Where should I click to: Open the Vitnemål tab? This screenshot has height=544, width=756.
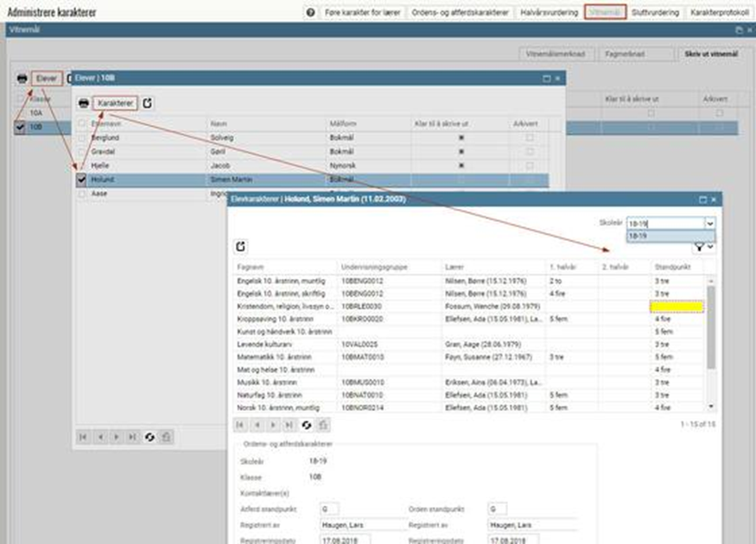point(604,13)
